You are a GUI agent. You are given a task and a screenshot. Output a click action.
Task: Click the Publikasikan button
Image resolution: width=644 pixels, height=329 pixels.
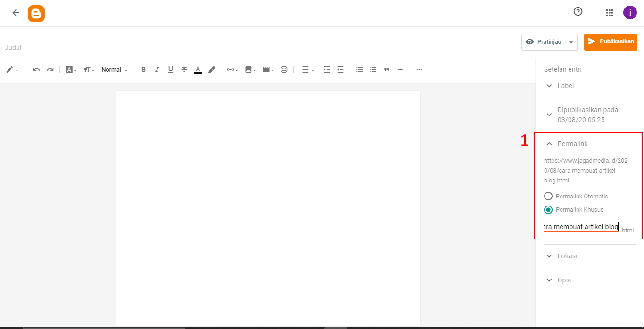pyautogui.click(x=611, y=42)
